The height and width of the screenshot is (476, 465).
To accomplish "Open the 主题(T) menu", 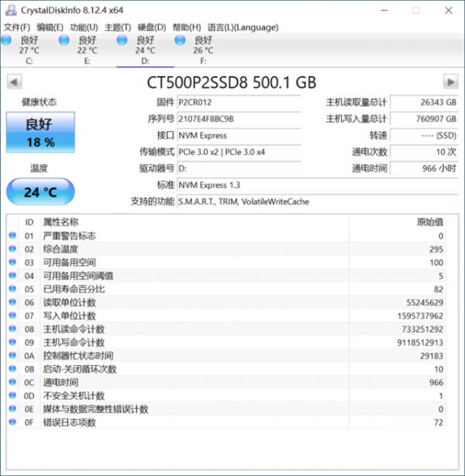I will pyautogui.click(x=118, y=27).
